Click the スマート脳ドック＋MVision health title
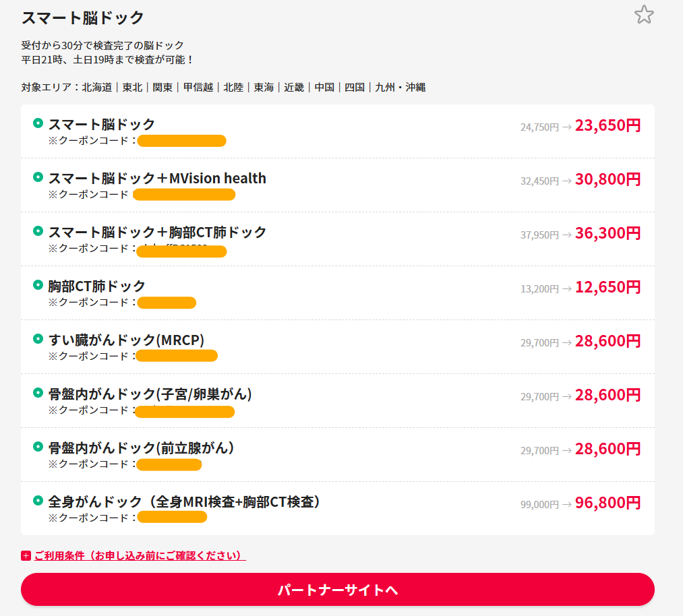683x616 pixels. coord(157,178)
